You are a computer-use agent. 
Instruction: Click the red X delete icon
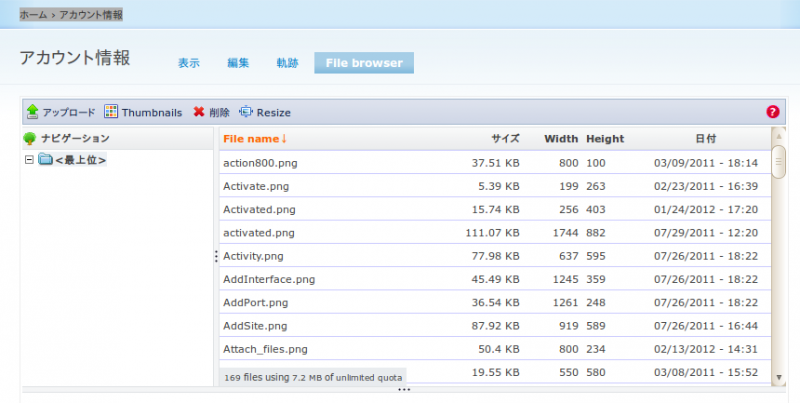(x=199, y=112)
